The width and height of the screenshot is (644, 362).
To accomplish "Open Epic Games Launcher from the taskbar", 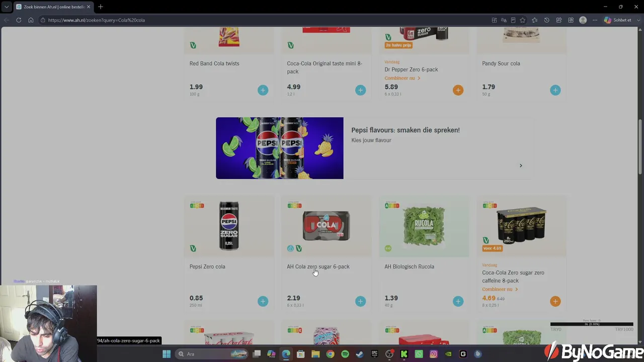I will pos(374,354).
